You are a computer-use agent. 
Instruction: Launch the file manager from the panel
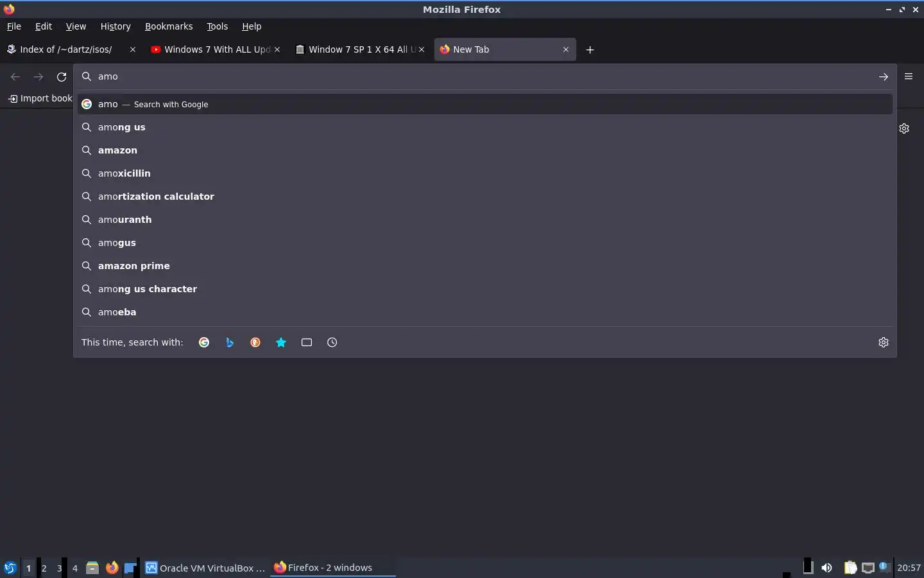pos(92,568)
